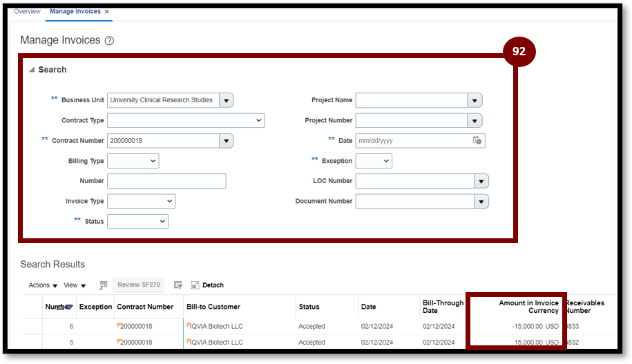Screen dimensions: 632x364
Task: Click the Review SF270 button
Action: [139, 285]
